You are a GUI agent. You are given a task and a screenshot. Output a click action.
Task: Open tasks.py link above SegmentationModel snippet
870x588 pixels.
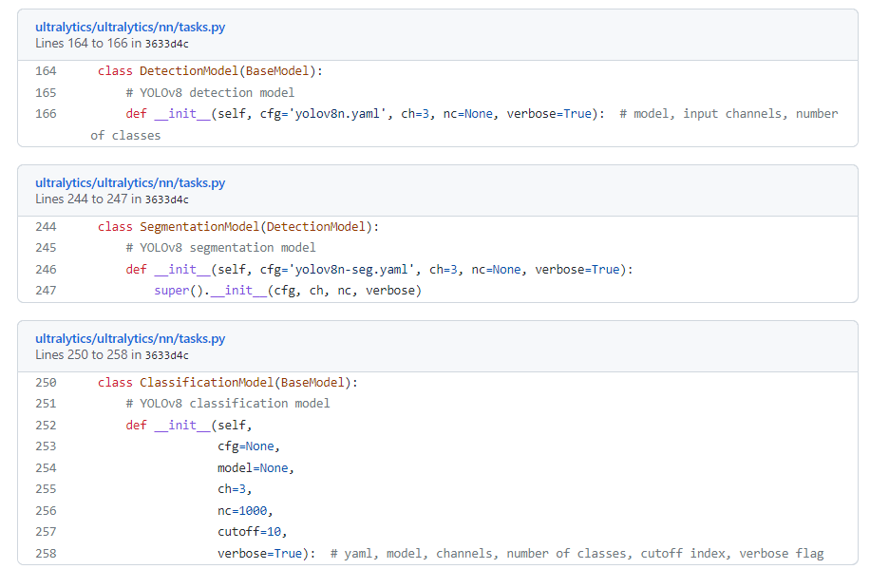(x=130, y=182)
